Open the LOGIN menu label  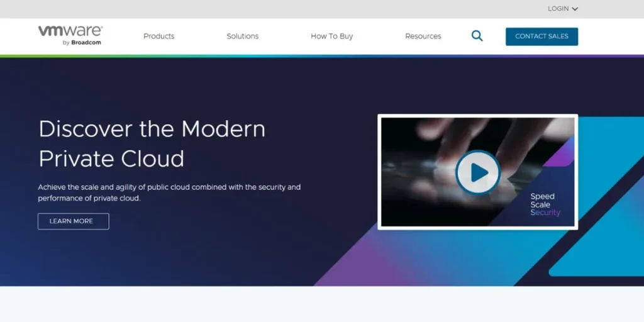pyautogui.click(x=558, y=9)
